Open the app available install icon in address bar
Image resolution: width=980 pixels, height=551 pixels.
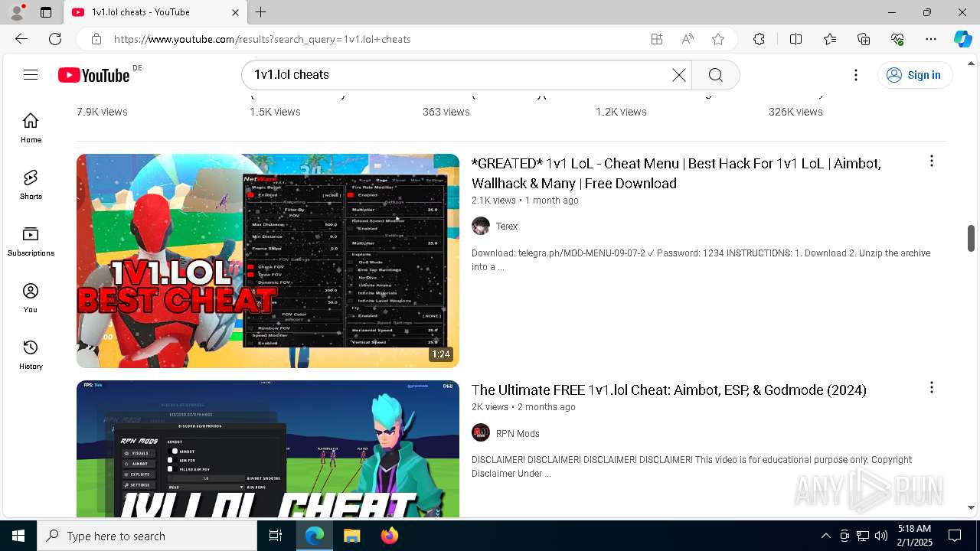[657, 39]
